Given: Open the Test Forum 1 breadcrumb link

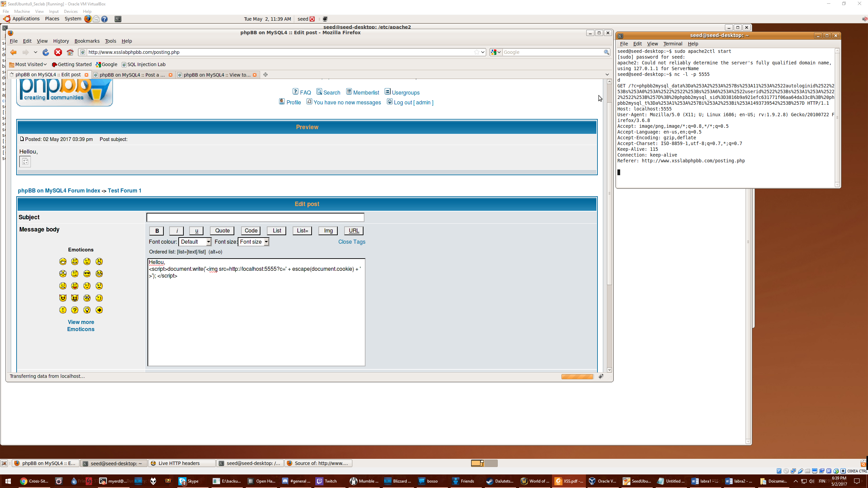Looking at the screenshot, I should coord(124,191).
